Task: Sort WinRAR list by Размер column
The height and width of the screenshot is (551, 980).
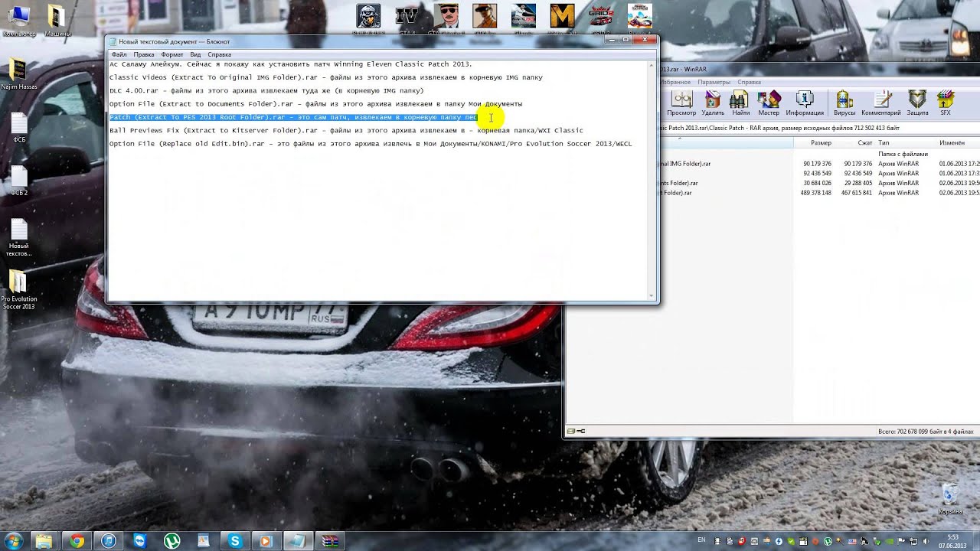Action: [821, 143]
